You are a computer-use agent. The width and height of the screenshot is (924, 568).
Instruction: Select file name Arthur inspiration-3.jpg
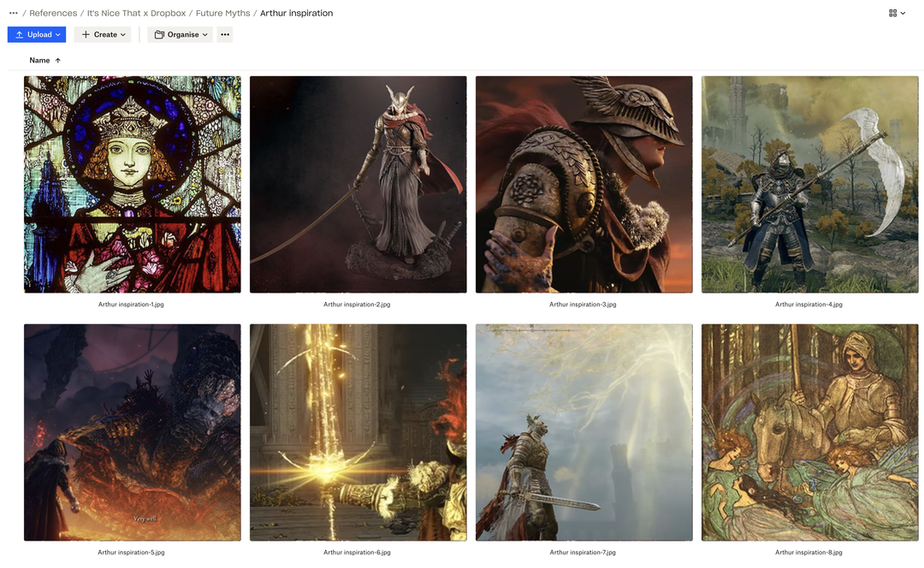[583, 305]
